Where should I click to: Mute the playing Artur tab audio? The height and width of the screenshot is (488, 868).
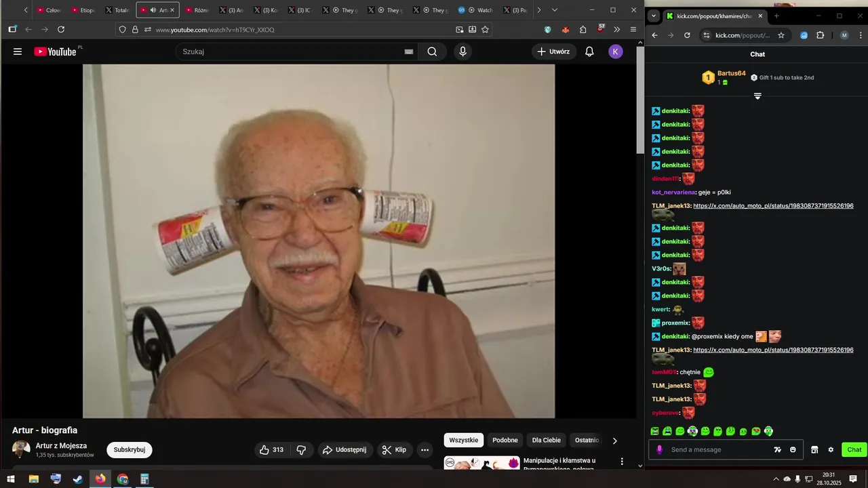pos(153,10)
